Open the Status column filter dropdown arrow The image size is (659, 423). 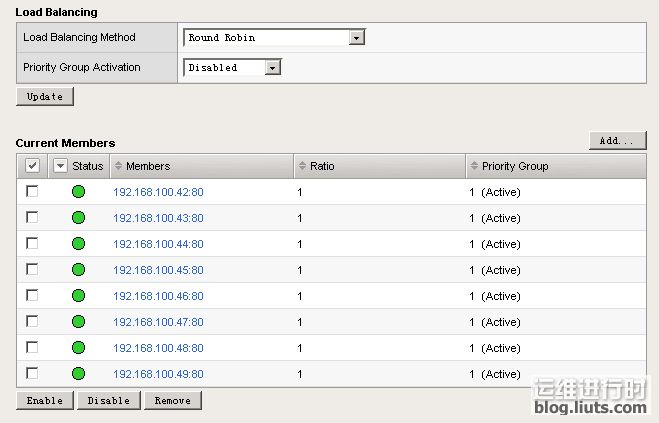tap(60, 166)
